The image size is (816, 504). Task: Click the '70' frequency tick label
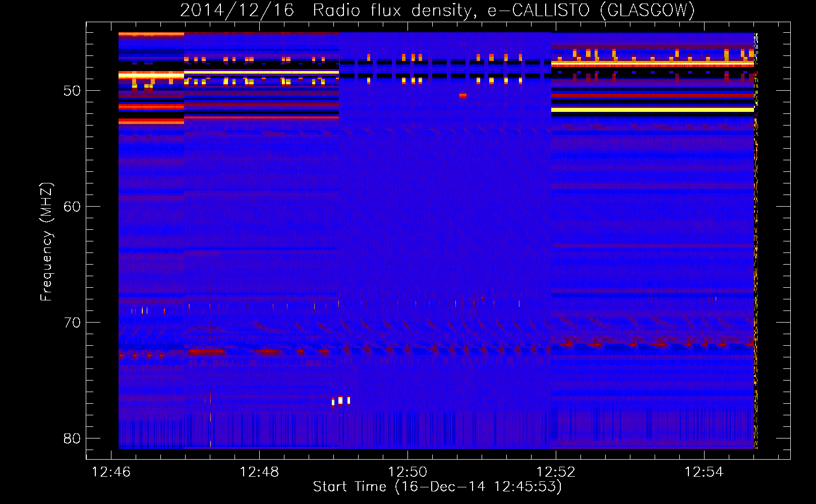tap(72, 323)
